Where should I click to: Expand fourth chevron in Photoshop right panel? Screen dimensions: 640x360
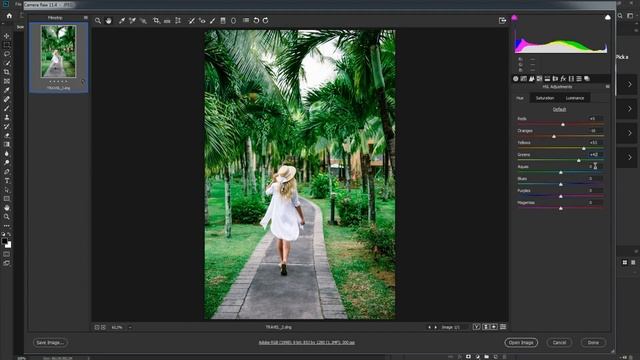click(630, 157)
